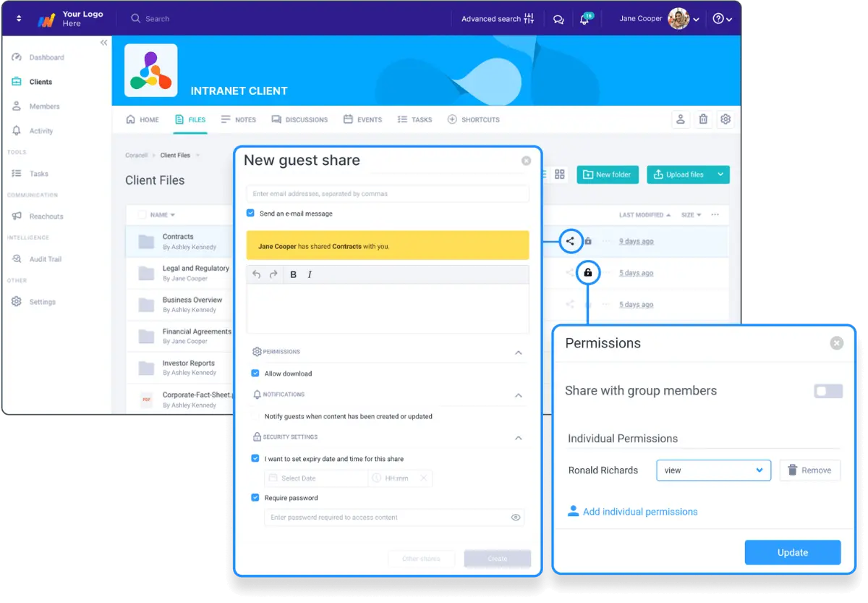This screenshot has height=603, width=868.
Task: Open Members in sidebar
Action: point(35,106)
